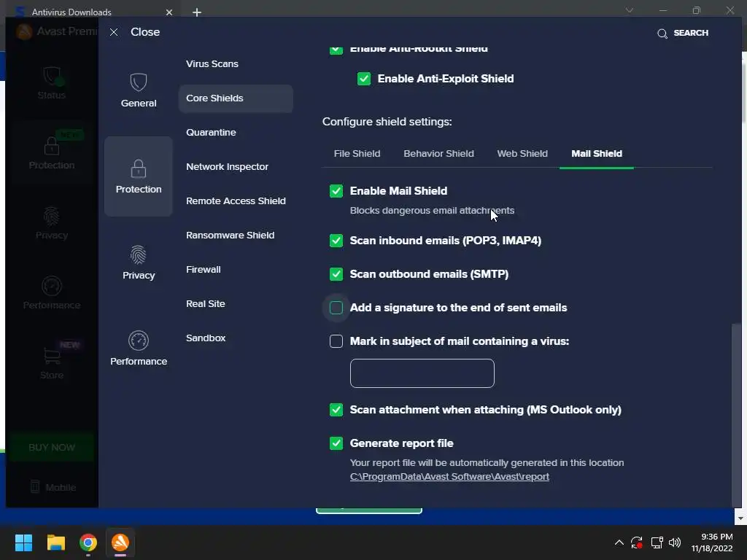Click the sync status tray icon
The height and width of the screenshot is (560, 747).
(637, 542)
